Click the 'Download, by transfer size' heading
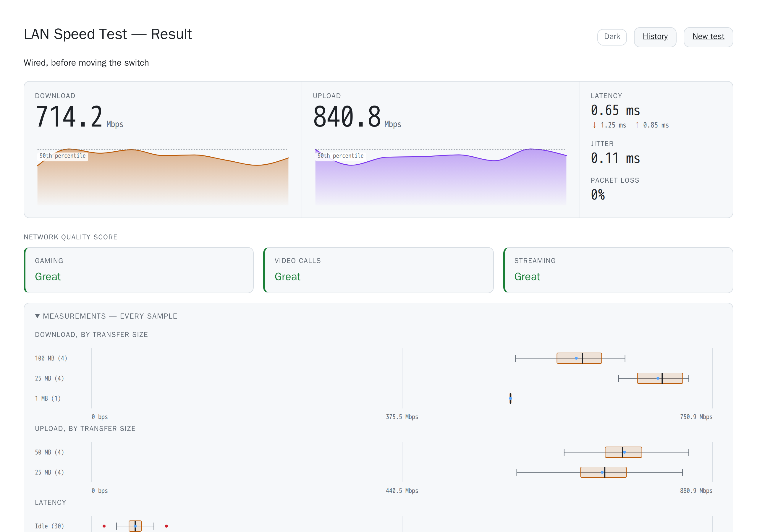The image size is (757, 532). (x=91, y=334)
